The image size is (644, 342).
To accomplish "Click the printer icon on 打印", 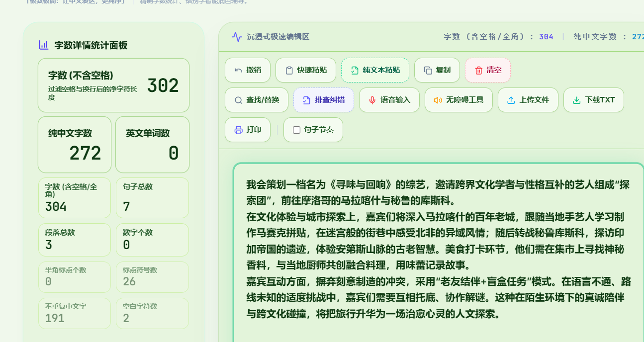I will point(238,130).
